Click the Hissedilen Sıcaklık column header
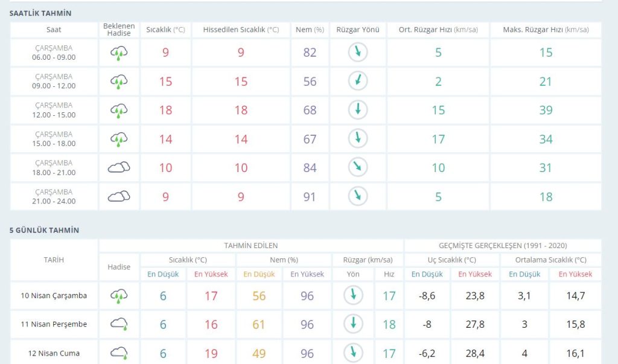Image resolution: width=618 pixels, height=364 pixels. [x=241, y=30]
